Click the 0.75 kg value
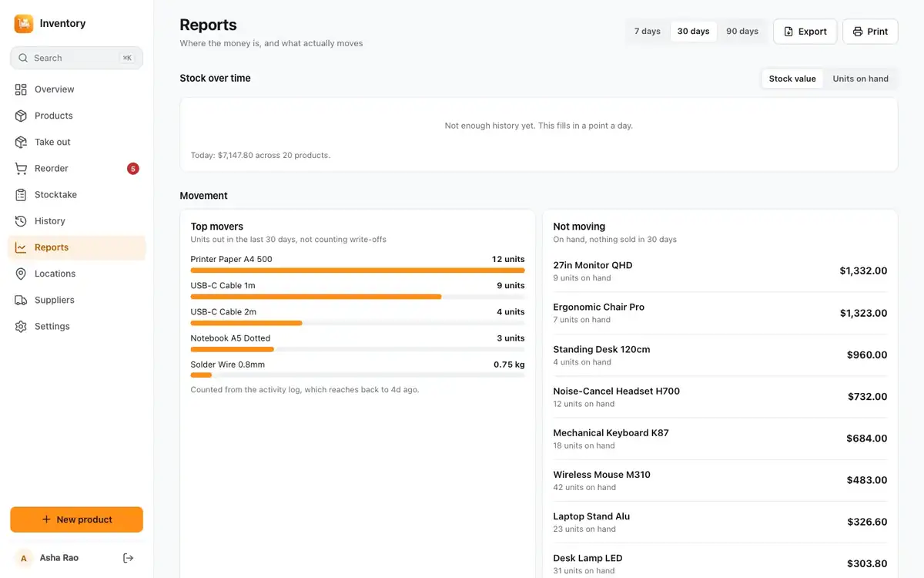Viewport: 924px width, 578px height. click(509, 365)
